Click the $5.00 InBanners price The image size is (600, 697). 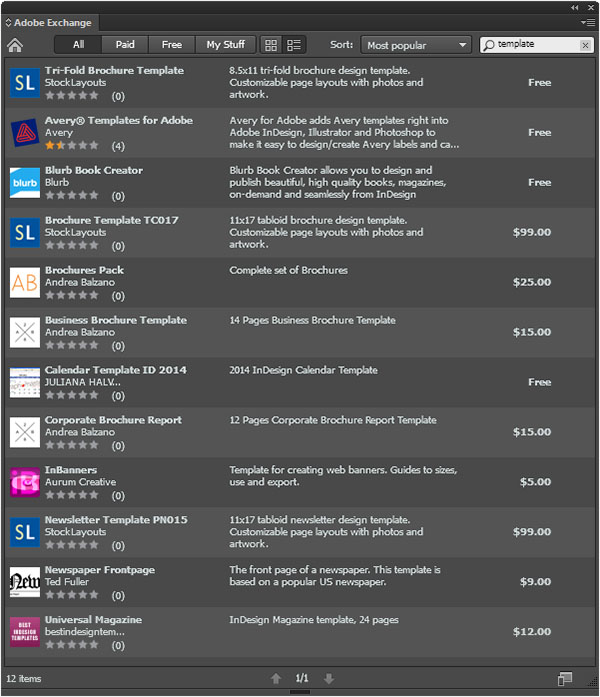pos(536,482)
